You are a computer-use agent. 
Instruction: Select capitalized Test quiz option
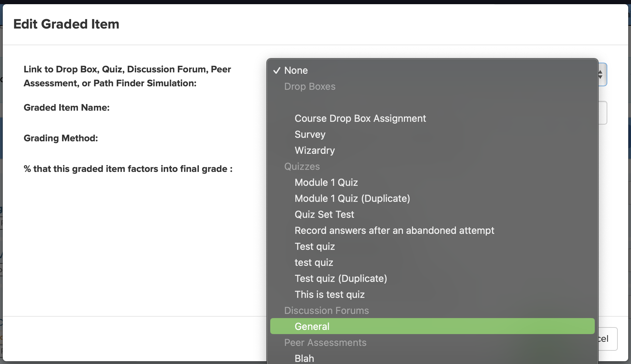pos(432,246)
